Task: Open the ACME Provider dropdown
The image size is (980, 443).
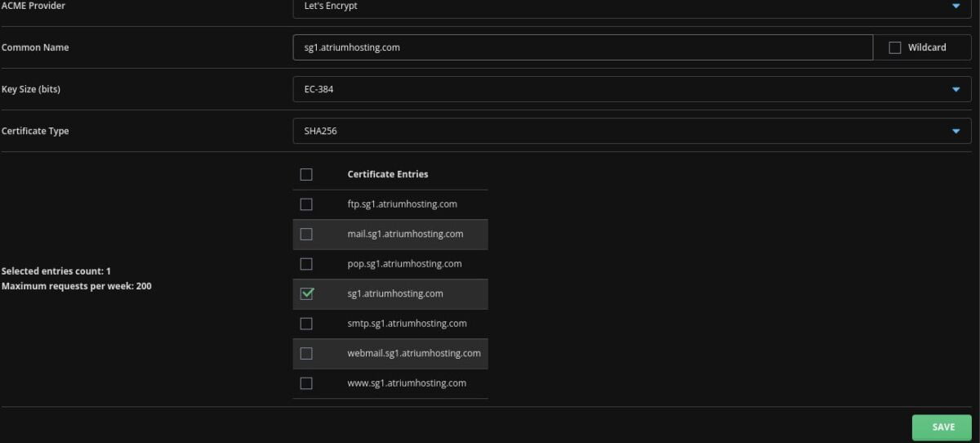Action: click(x=632, y=7)
